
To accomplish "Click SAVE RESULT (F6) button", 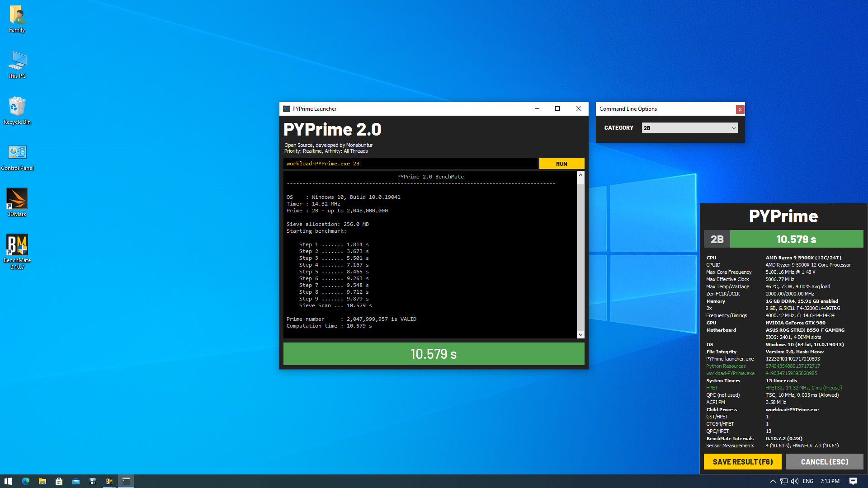I will click(742, 462).
